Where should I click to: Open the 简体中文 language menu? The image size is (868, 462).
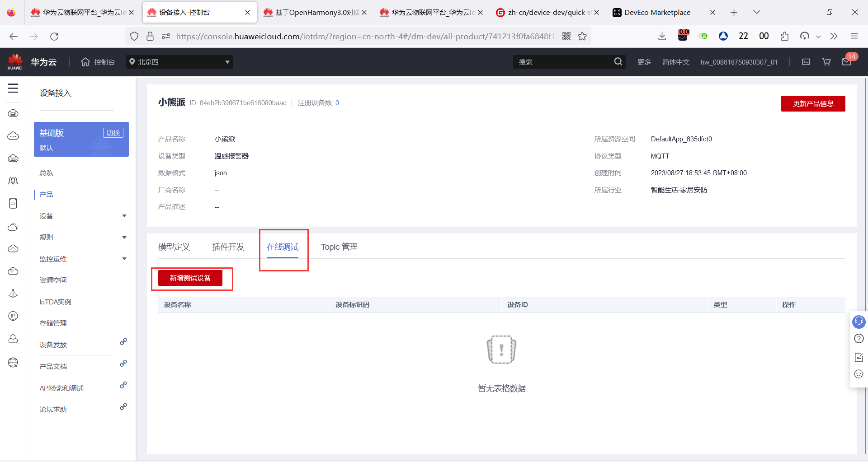[x=676, y=62]
